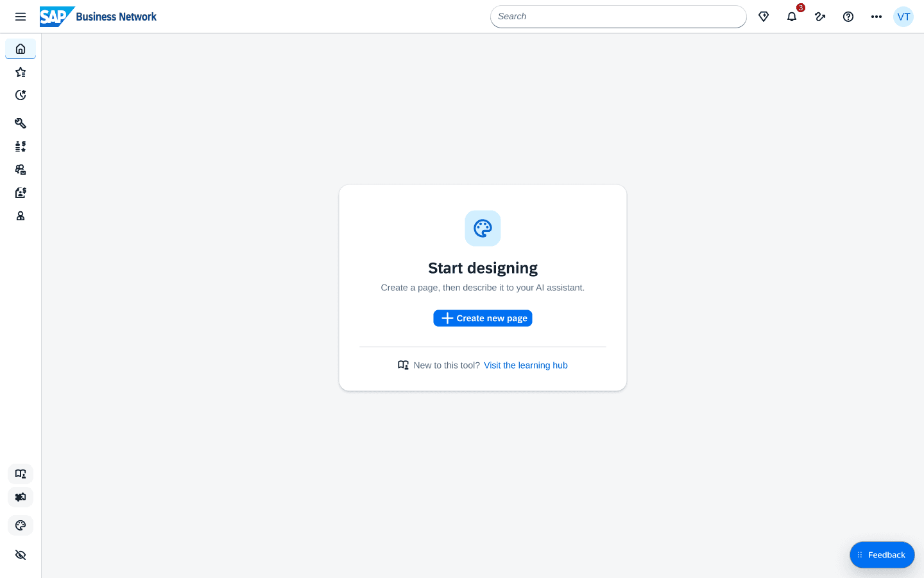Click the curved arrow journey icon
Screen dimensions: 924x578
tap(820, 17)
